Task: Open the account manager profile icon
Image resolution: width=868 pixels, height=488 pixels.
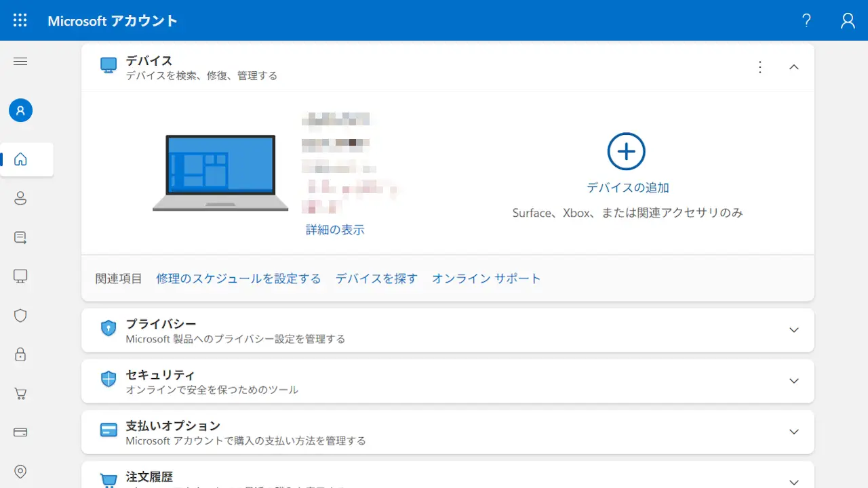Action: pos(848,20)
